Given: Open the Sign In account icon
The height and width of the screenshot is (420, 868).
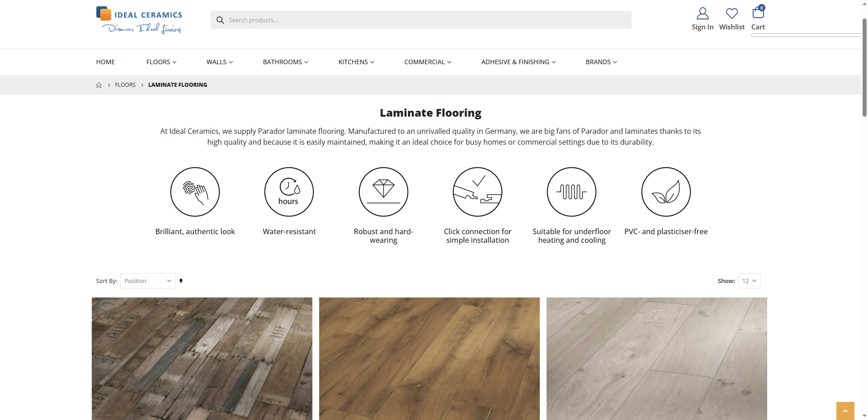Looking at the screenshot, I should (x=702, y=14).
